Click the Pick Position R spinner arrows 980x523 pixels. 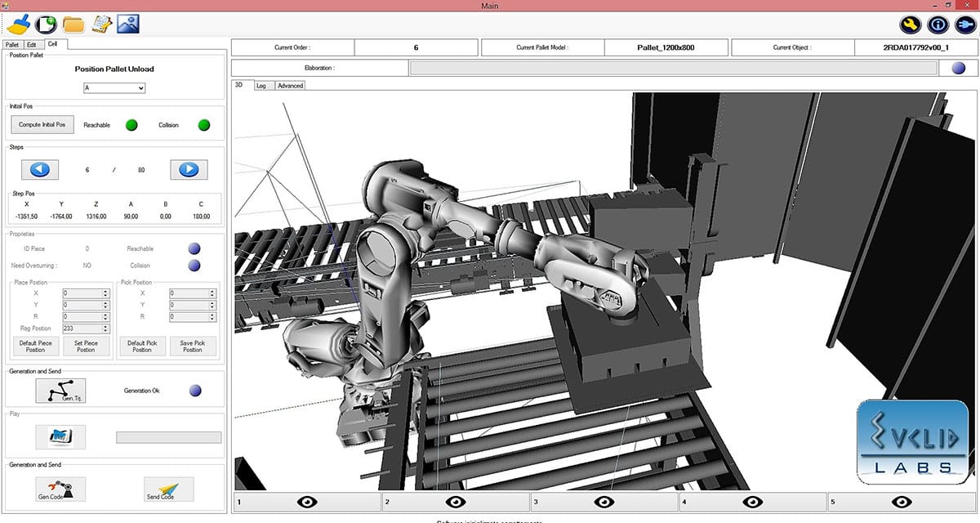coord(212,316)
